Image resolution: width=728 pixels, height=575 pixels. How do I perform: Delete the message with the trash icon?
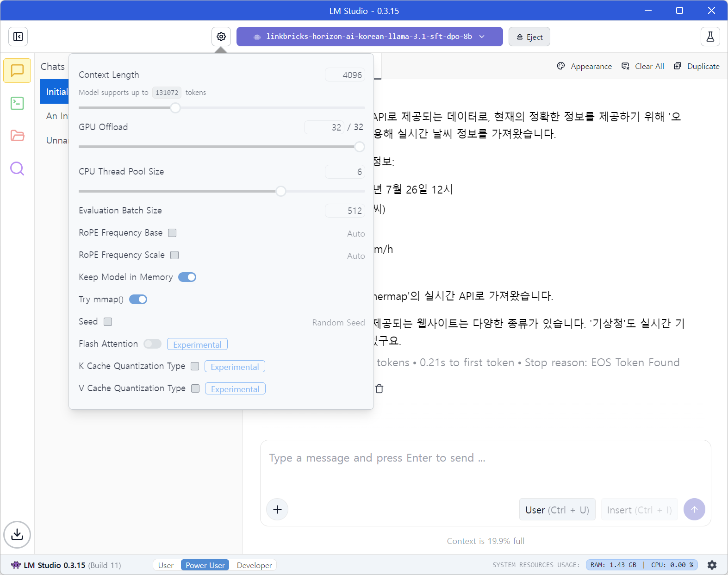pyautogui.click(x=380, y=388)
